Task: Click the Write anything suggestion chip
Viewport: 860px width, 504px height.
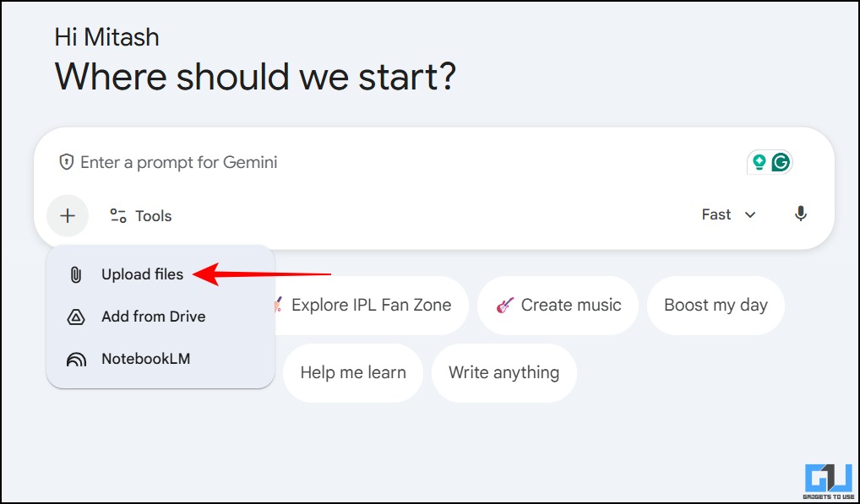Action: [503, 372]
